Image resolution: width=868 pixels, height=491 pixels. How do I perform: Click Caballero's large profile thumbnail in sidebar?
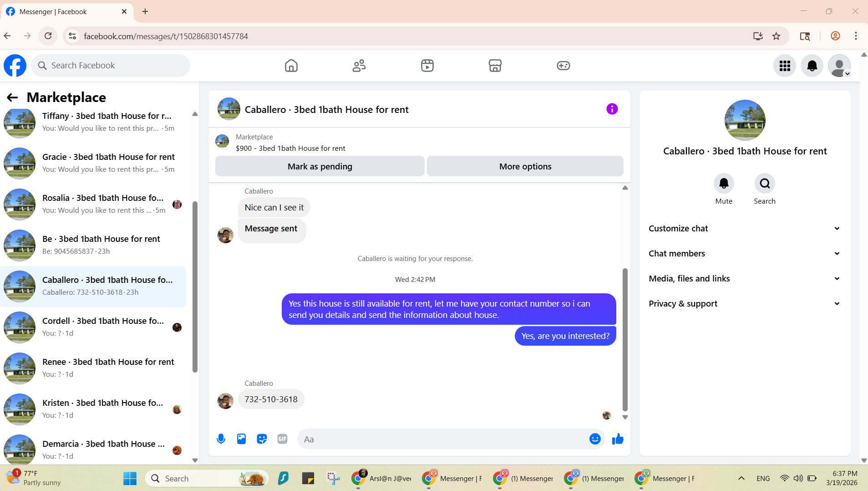tap(745, 120)
